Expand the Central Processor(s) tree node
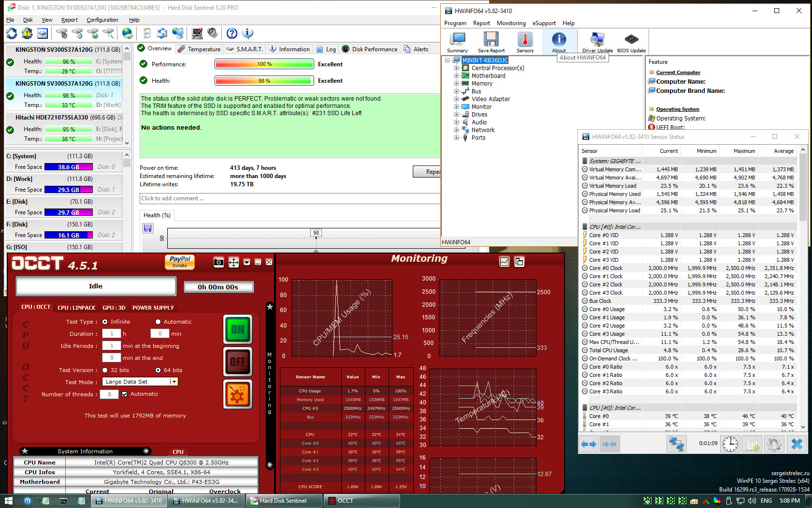Image resolution: width=812 pixels, height=508 pixels. tap(456, 68)
